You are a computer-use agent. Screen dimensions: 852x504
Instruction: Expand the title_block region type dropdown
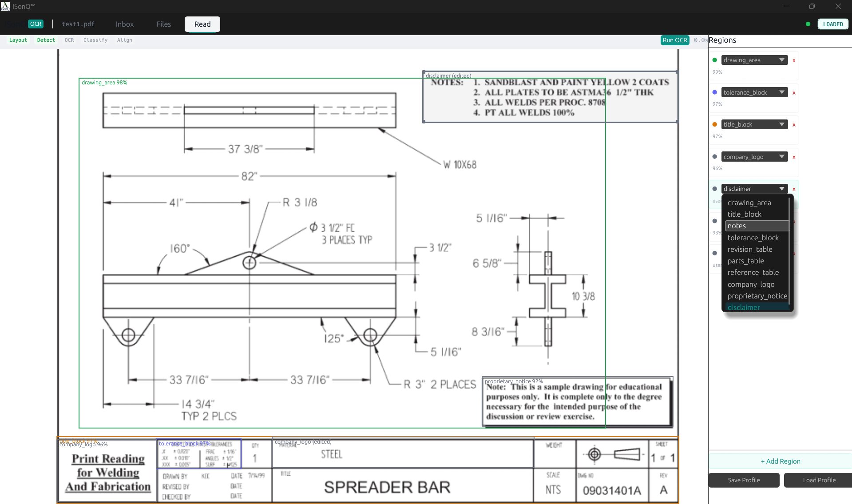tap(754, 124)
